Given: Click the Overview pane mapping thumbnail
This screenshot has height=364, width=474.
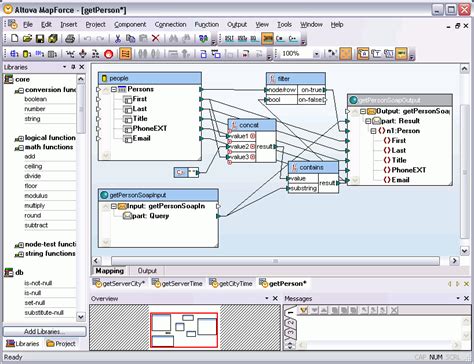Looking at the screenshot, I should click(x=184, y=331).
